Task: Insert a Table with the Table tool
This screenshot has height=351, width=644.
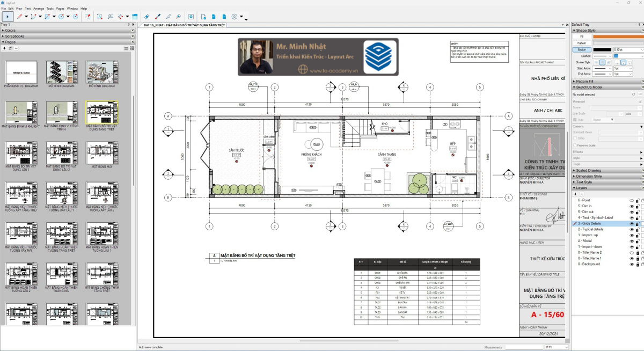Action: click(x=134, y=17)
